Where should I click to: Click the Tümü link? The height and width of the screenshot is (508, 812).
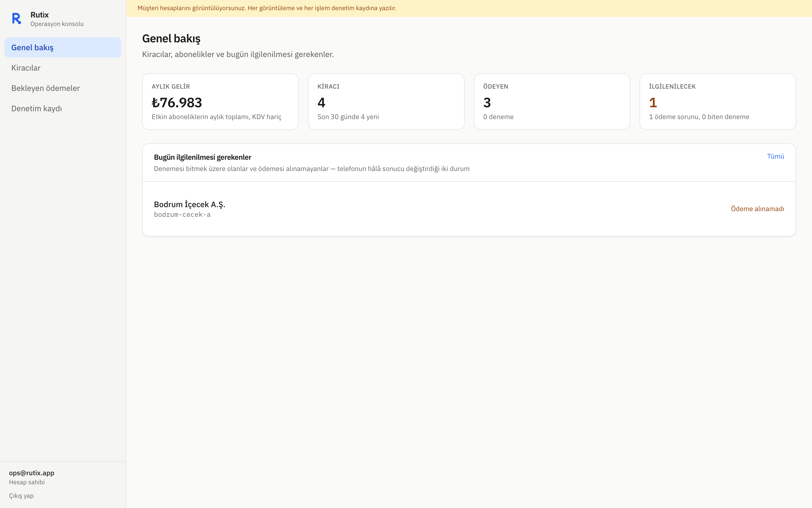(775, 156)
